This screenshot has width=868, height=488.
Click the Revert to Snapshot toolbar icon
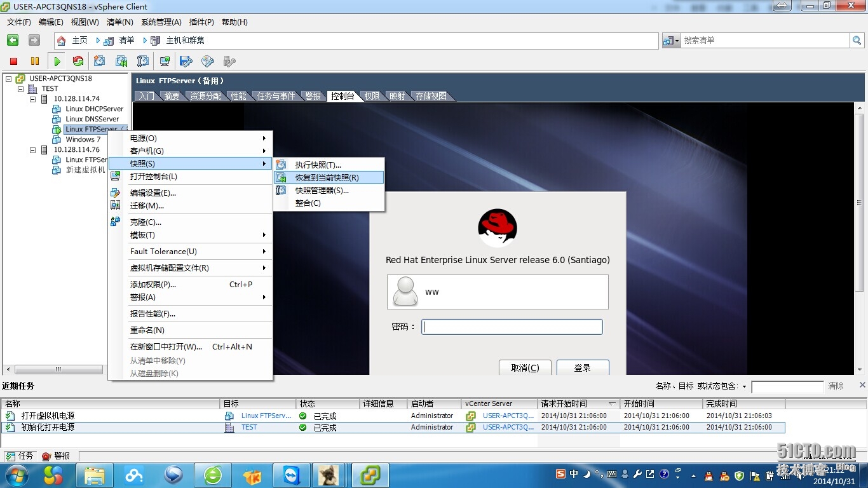pos(121,61)
